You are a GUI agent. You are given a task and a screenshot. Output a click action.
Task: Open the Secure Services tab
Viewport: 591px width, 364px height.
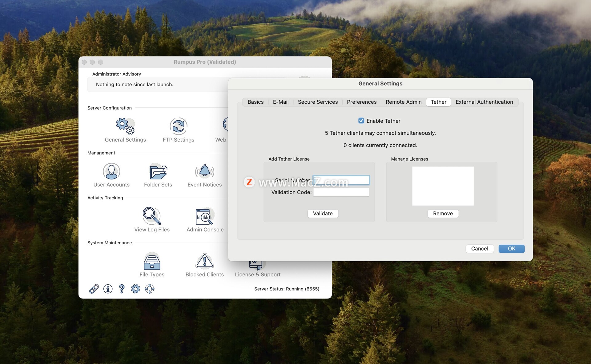(318, 102)
